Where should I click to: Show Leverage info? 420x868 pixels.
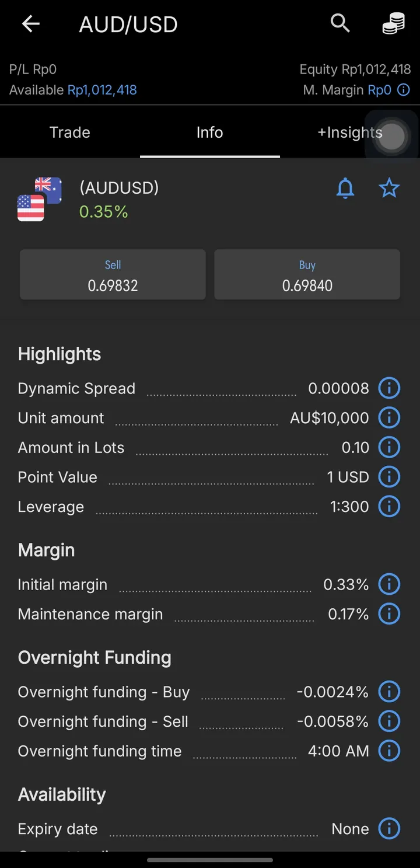(x=389, y=507)
